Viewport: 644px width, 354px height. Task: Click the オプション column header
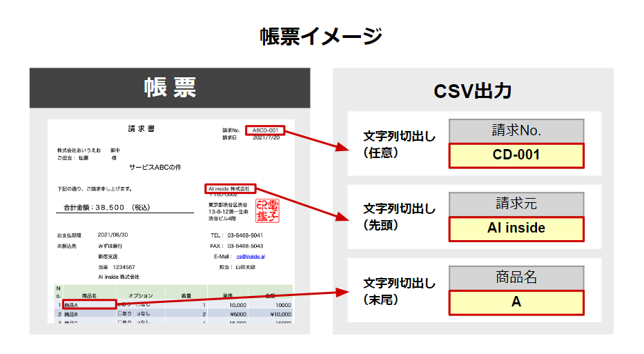pos(140,295)
